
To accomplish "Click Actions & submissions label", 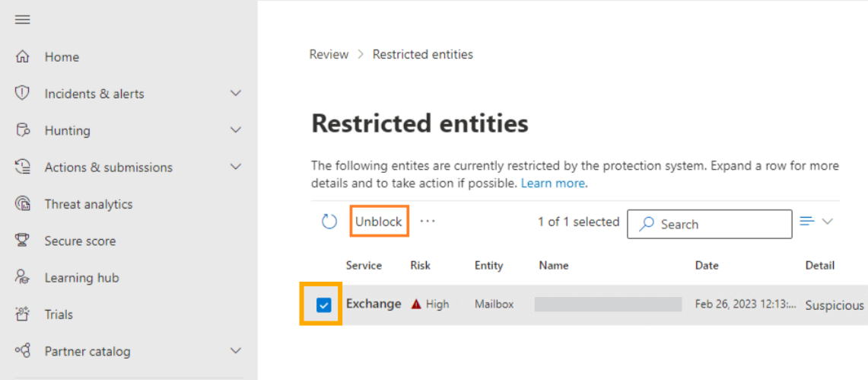I will coord(109,168).
